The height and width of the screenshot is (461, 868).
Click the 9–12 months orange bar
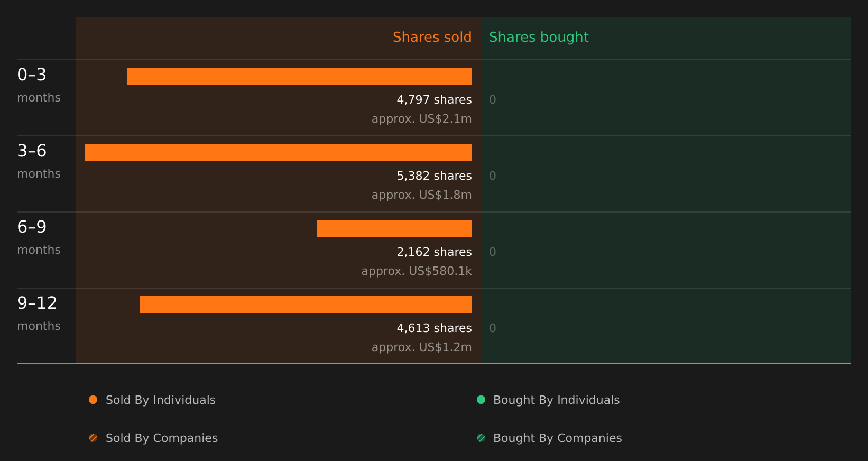[x=306, y=305]
